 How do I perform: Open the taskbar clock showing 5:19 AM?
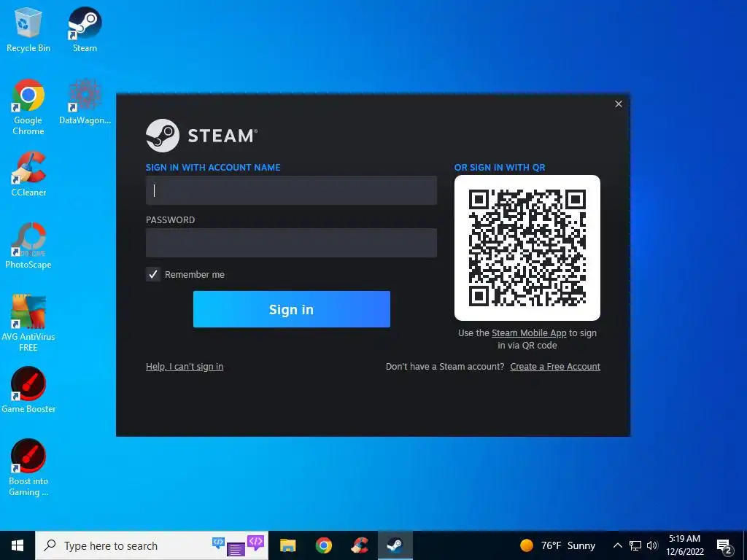(684, 545)
